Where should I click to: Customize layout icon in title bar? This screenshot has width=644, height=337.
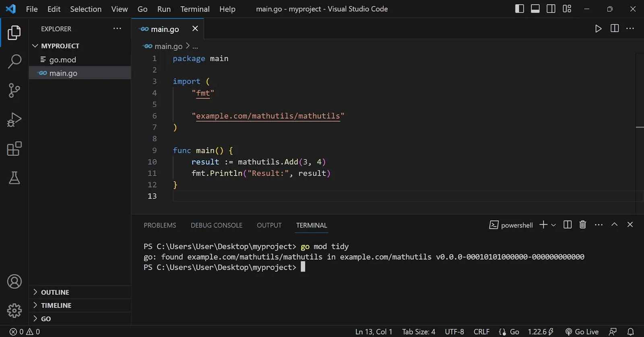click(567, 9)
